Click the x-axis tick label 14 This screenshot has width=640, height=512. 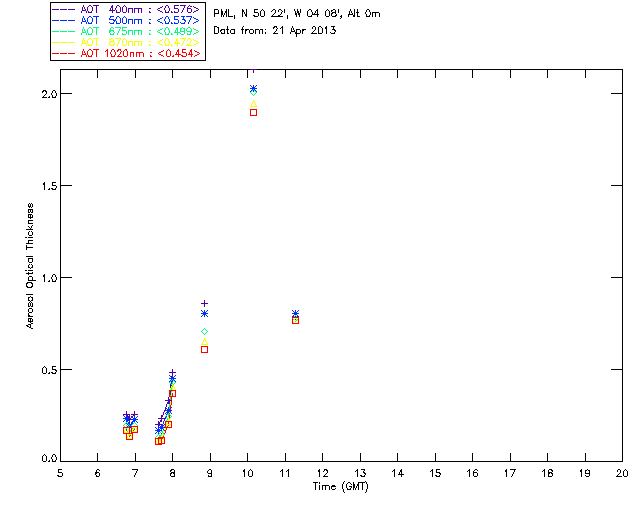pos(398,473)
